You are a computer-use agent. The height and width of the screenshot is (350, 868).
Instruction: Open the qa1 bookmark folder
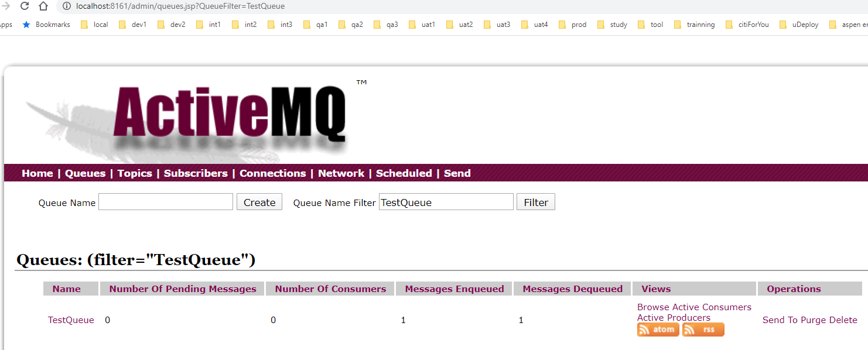click(x=315, y=25)
